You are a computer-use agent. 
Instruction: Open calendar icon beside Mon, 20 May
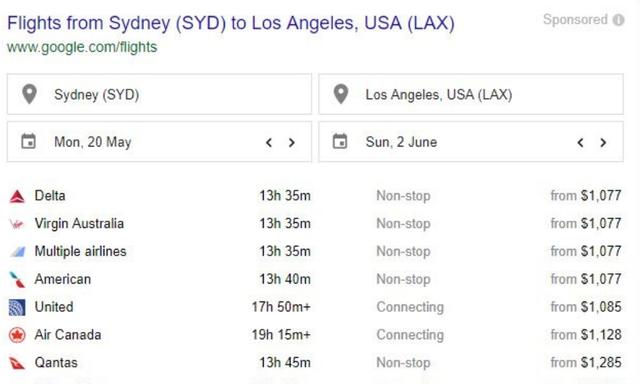[29, 141]
